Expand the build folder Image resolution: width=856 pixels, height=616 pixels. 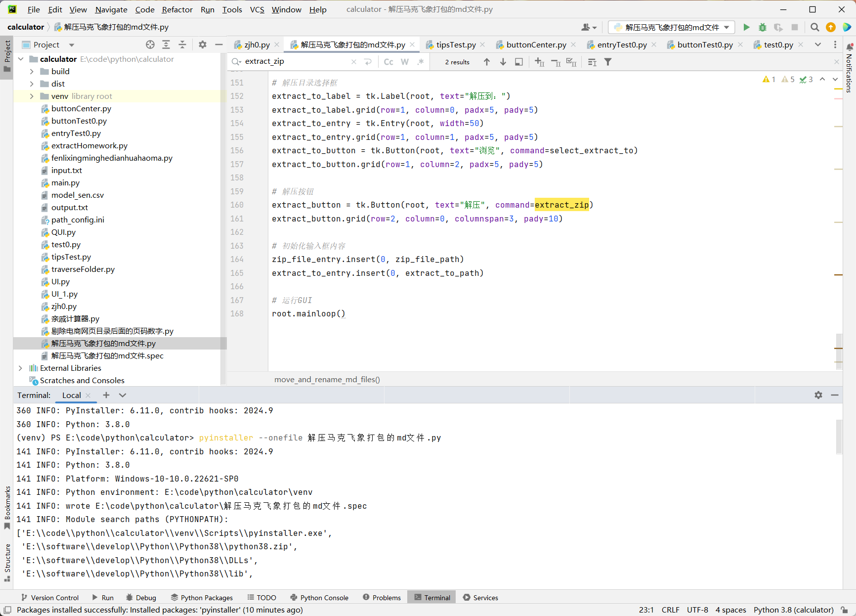pyautogui.click(x=32, y=71)
